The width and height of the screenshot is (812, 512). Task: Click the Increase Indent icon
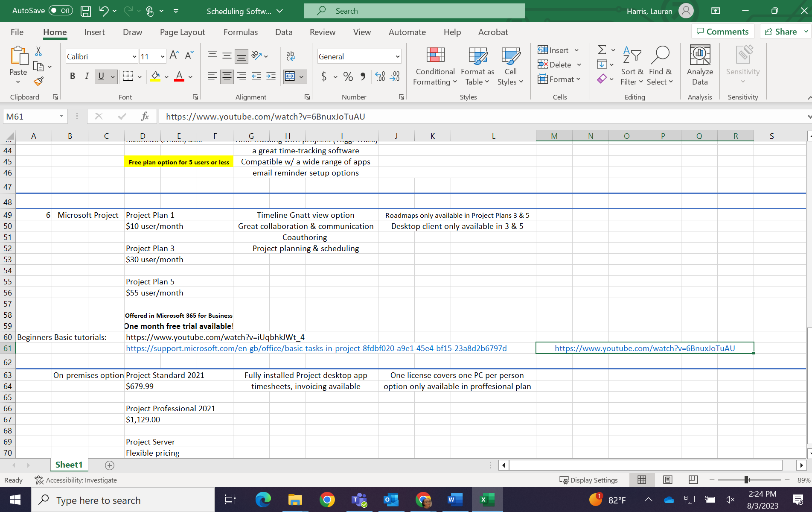coord(271,76)
